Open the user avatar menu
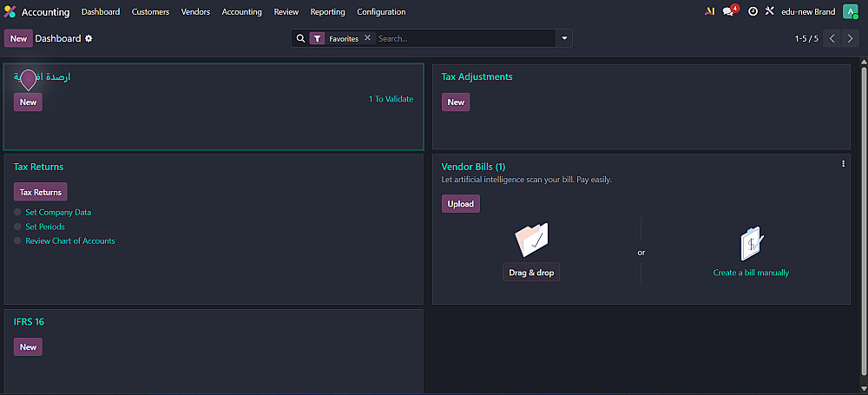Viewport: 868px width, 395px height. (850, 11)
